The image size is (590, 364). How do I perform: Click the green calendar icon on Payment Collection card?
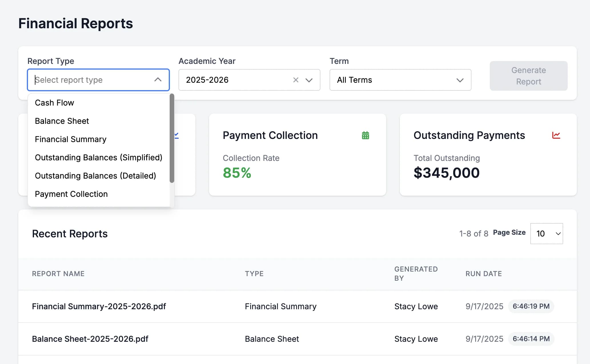click(x=365, y=135)
